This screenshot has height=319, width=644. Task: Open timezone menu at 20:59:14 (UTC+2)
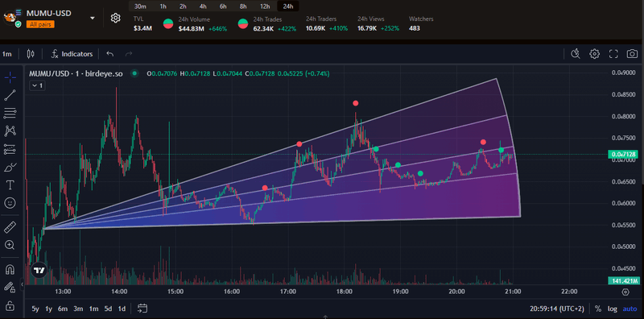tap(556, 309)
